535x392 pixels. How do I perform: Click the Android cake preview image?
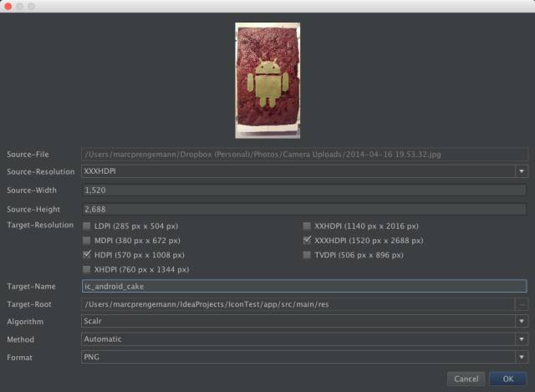tap(267, 80)
